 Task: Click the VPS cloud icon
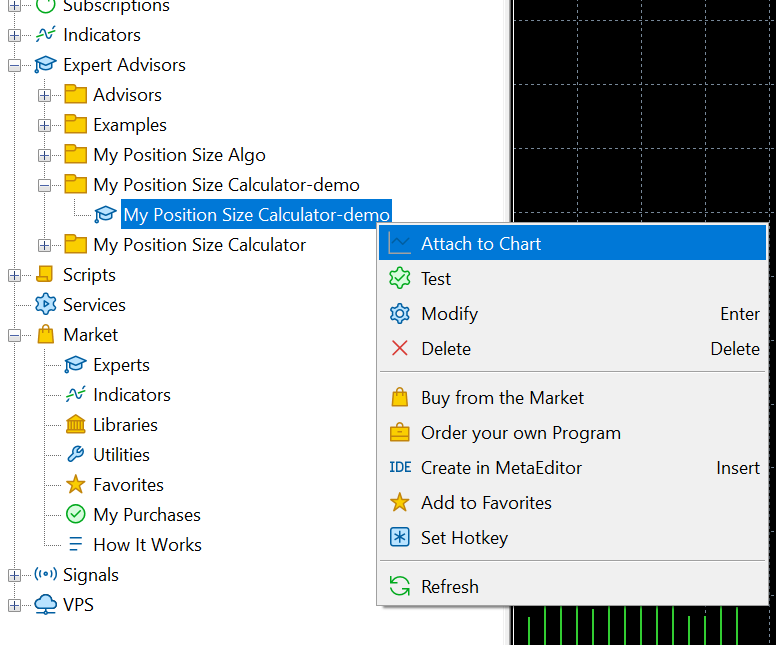coord(46,605)
